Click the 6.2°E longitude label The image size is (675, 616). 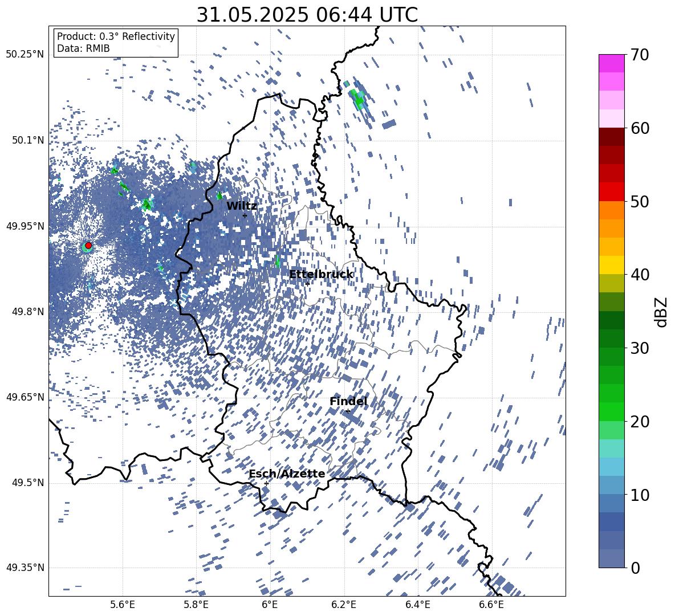(x=344, y=605)
